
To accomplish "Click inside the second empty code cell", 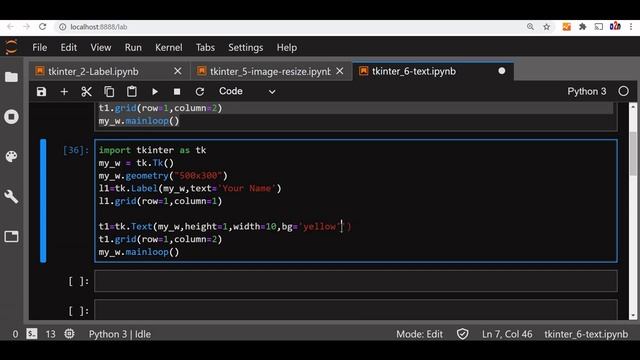I will pyautogui.click(x=356, y=310).
